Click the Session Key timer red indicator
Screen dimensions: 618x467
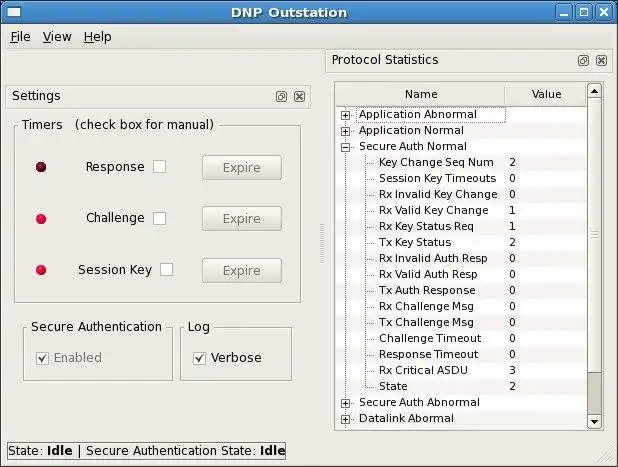pos(41,270)
